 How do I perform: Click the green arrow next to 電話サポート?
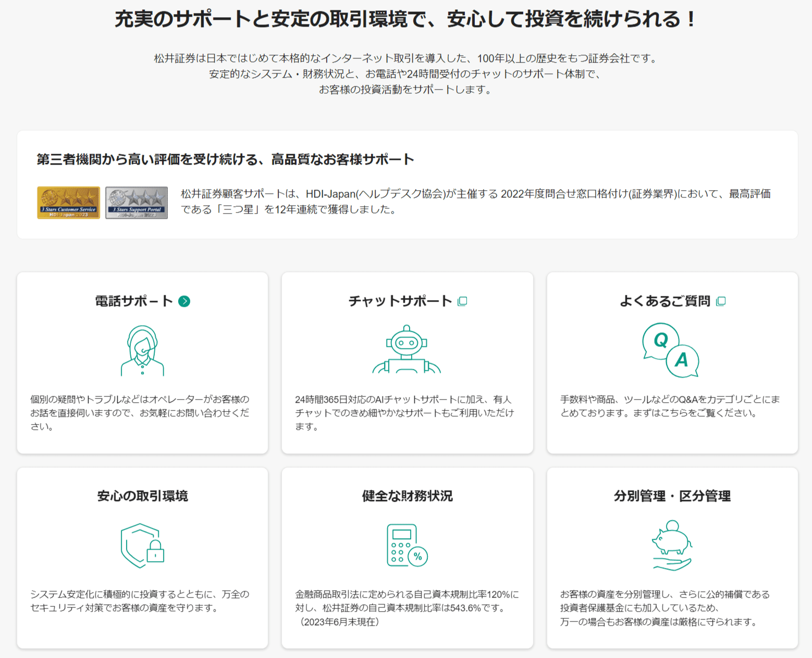click(184, 301)
